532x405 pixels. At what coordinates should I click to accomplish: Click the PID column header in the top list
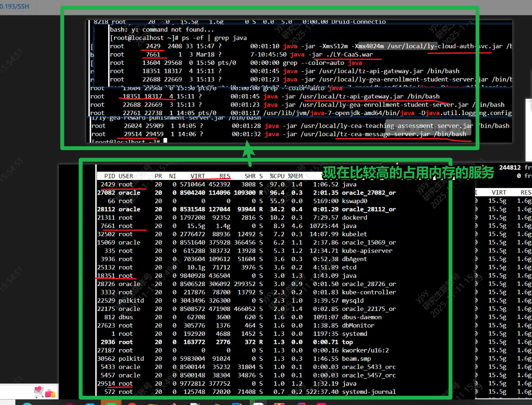pyautogui.click(x=110, y=176)
